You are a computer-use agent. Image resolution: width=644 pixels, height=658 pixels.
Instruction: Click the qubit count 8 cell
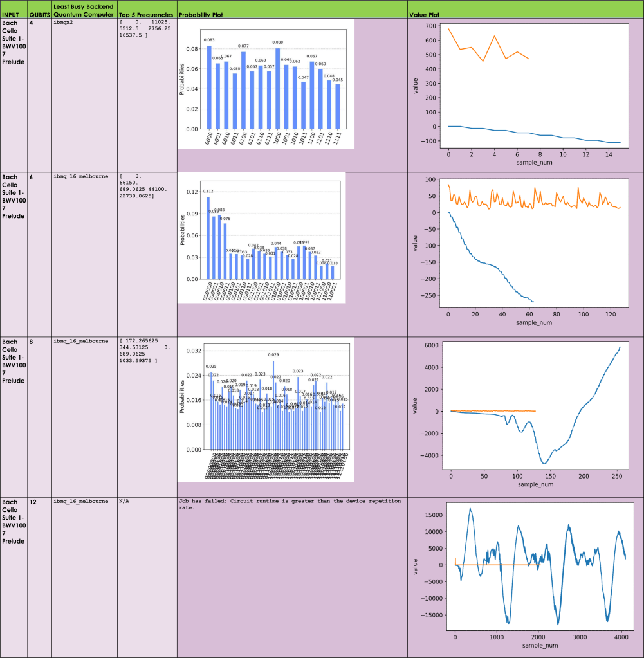32,341
